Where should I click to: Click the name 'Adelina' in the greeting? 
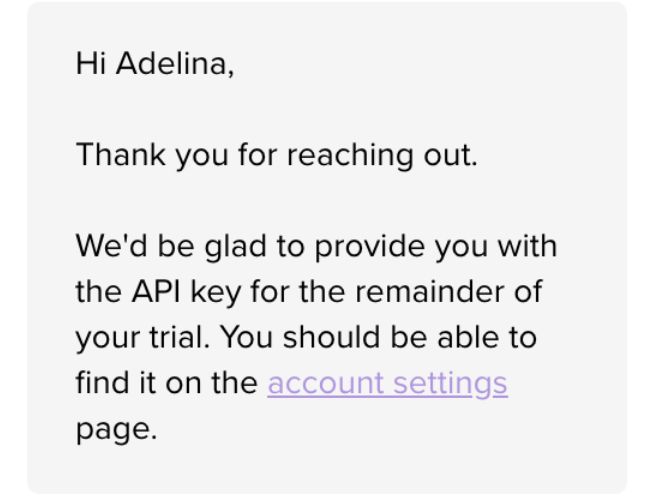pos(172,64)
